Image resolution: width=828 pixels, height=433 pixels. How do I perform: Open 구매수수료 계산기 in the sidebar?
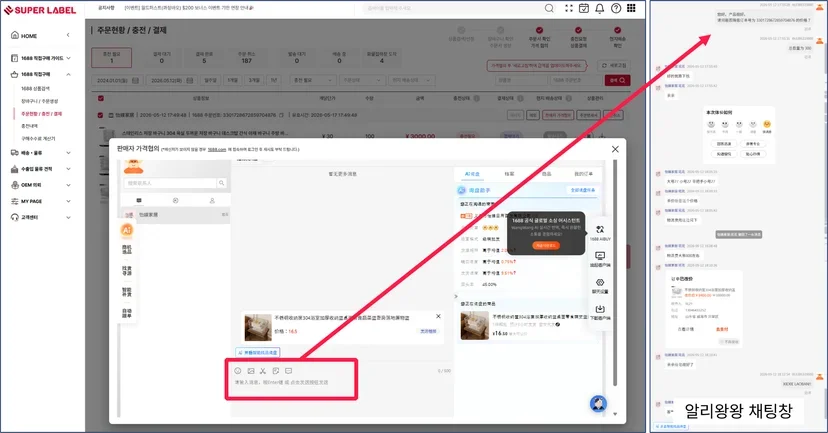tap(38, 138)
